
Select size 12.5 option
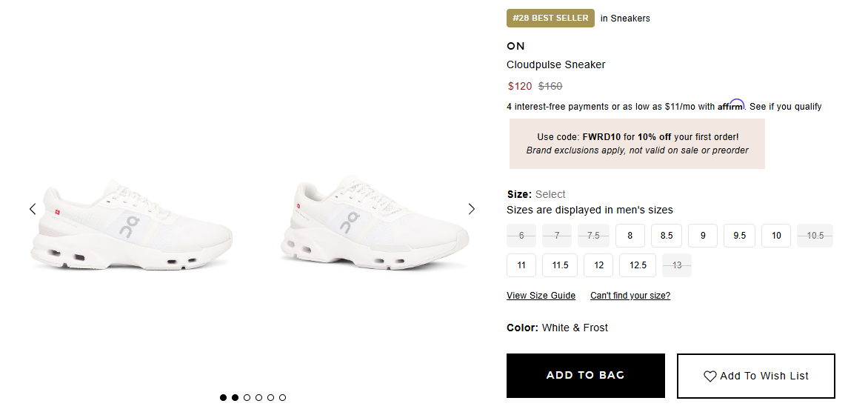(638, 265)
